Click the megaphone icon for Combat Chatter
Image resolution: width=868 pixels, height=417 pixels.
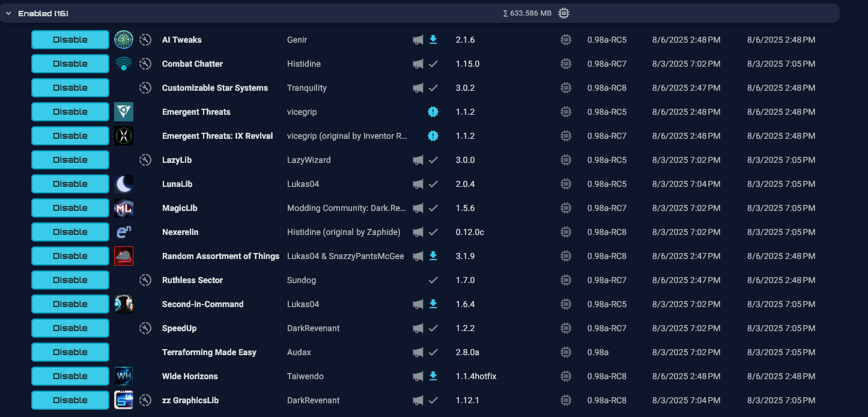pos(418,64)
